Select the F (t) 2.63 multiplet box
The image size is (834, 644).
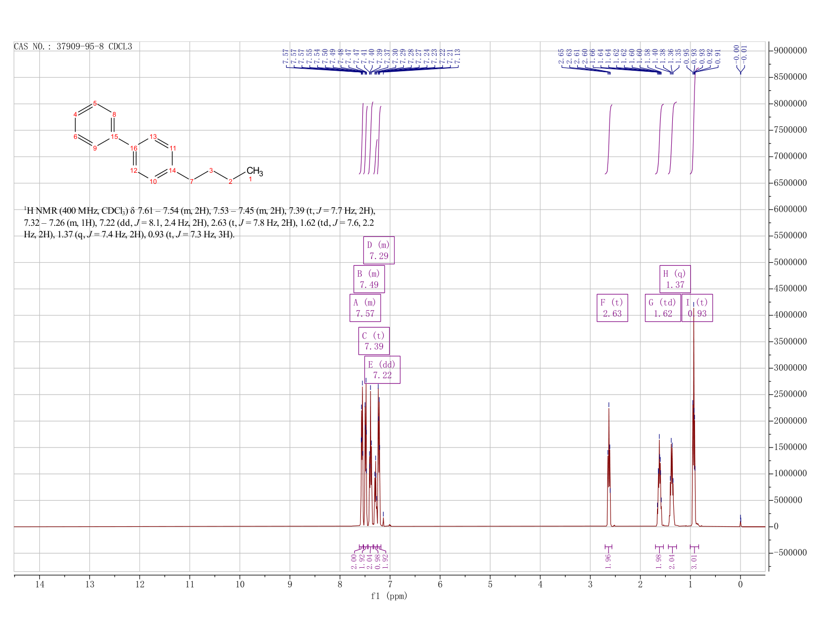point(612,308)
